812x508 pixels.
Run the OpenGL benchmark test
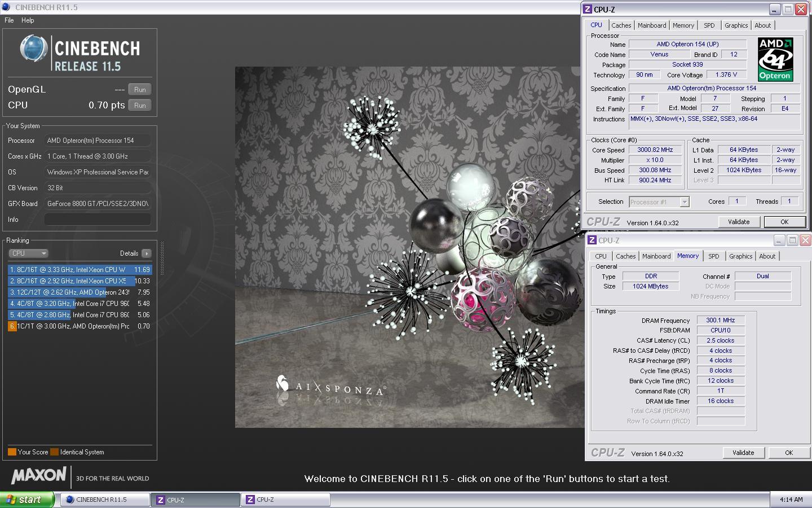(x=140, y=89)
